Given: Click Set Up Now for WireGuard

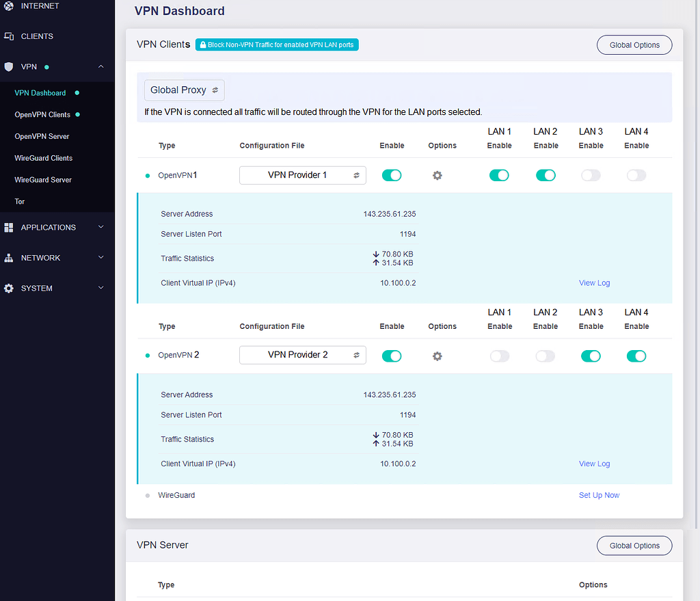Looking at the screenshot, I should 599,494.
